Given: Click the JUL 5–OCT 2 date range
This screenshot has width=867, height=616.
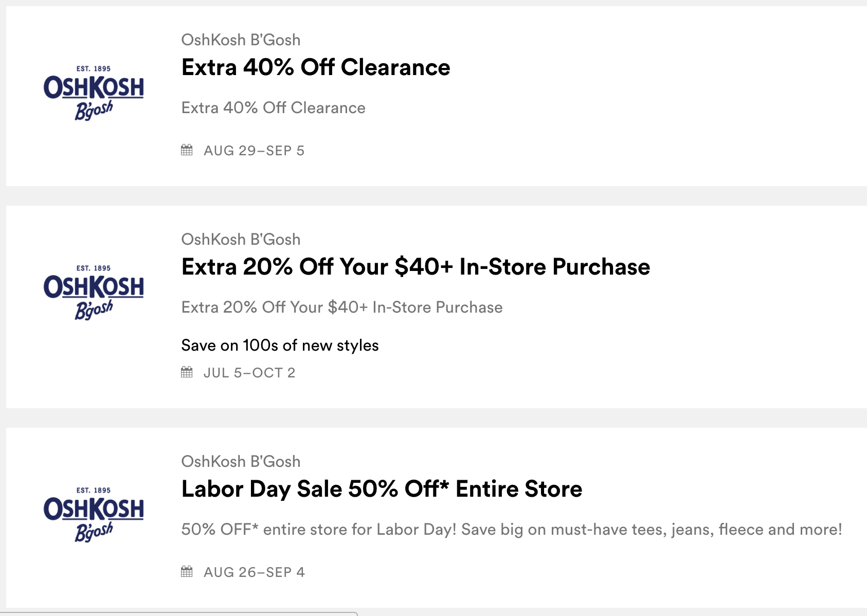Looking at the screenshot, I should (249, 373).
